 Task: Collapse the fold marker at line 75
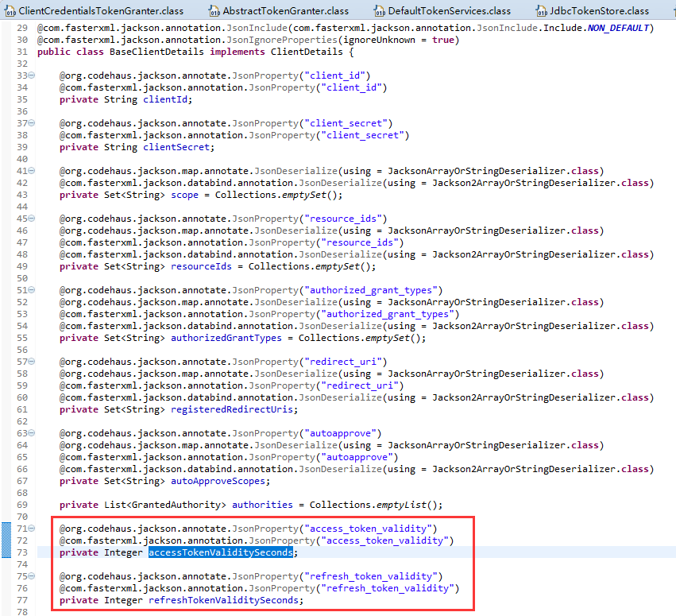[32, 576]
